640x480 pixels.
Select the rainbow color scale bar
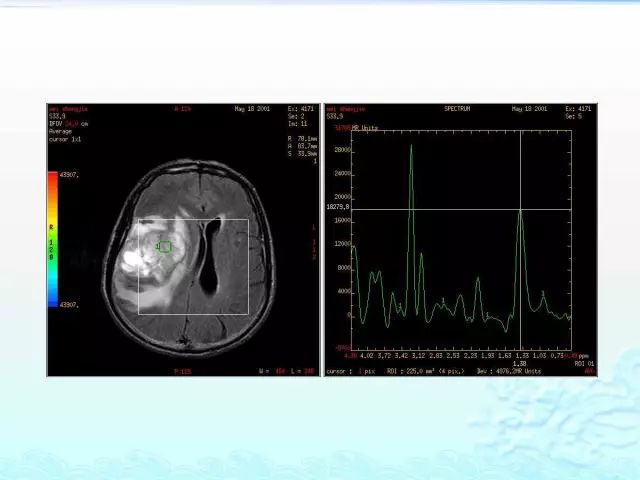pyautogui.click(x=53, y=239)
